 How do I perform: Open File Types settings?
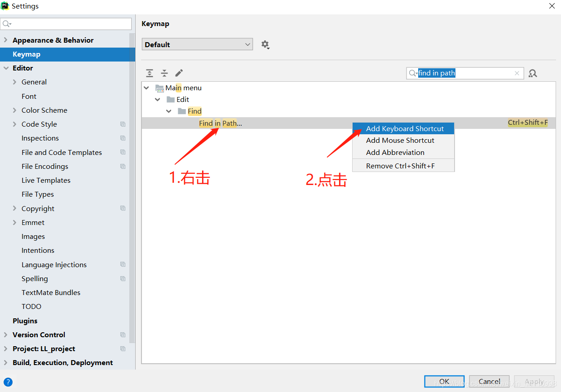click(38, 194)
